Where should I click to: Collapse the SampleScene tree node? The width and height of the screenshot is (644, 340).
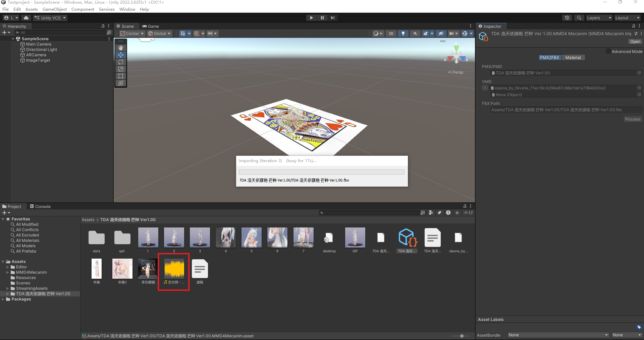(x=13, y=39)
